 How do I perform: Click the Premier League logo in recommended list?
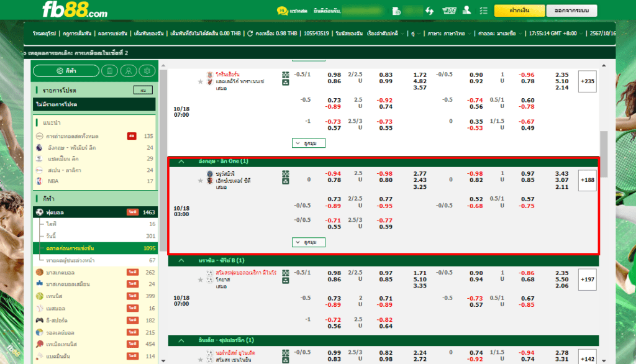[39, 148]
